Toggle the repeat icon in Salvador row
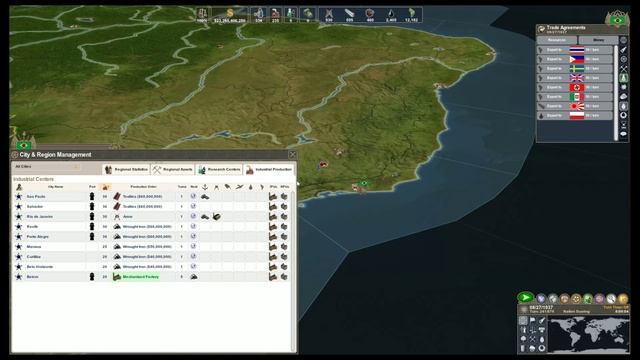Image resolution: width=640 pixels, height=360 pixels. 193,207
